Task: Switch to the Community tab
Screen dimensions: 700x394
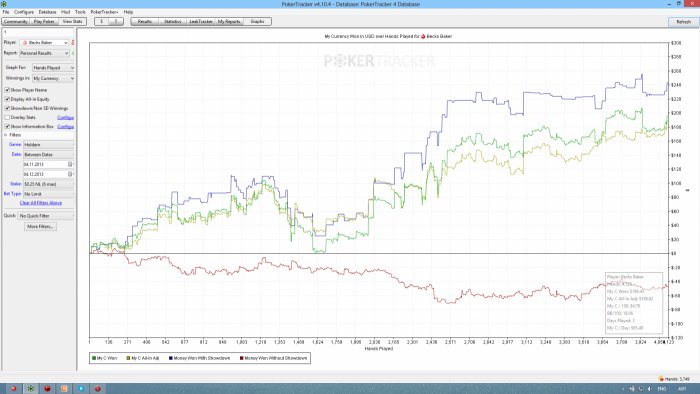Action: [16, 21]
